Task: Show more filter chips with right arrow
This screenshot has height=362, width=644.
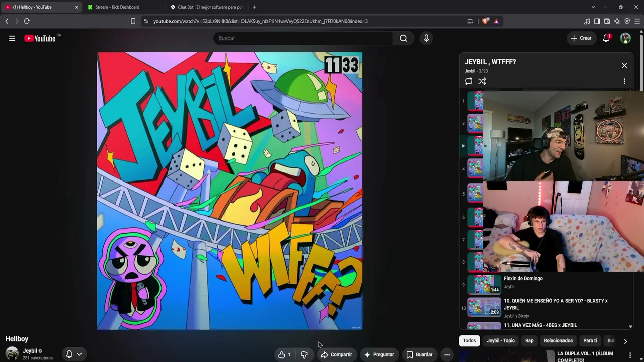Action: coord(625,341)
